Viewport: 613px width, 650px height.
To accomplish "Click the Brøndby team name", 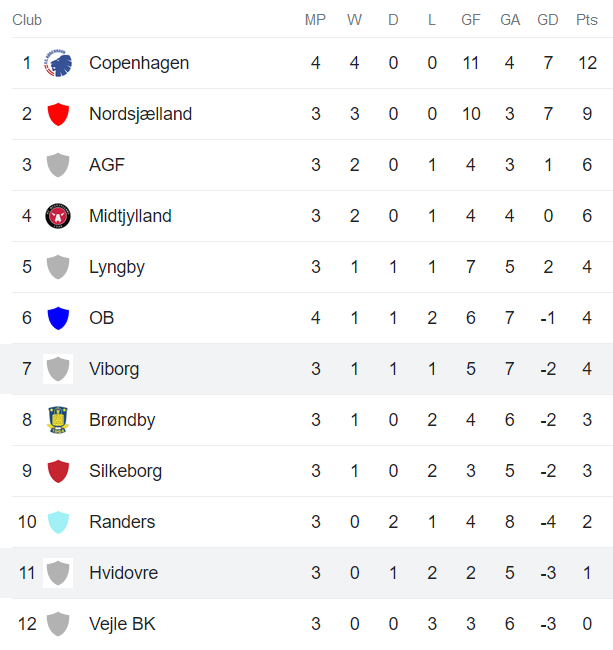I will [122, 420].
